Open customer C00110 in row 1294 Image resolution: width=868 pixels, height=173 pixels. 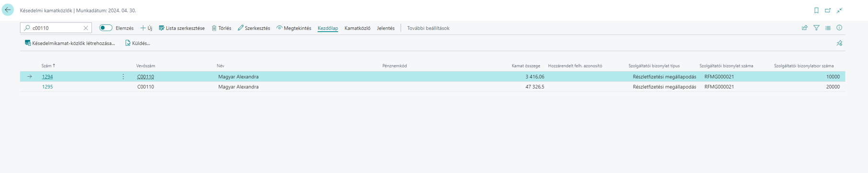(x=146, y=77)
